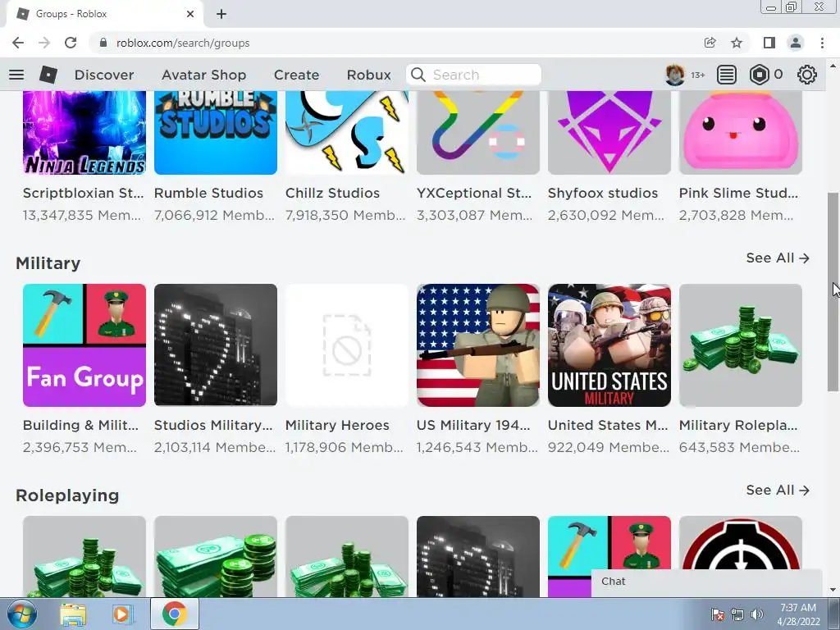
Task: Open the hamburger navigation menu
Action: [16, 75]
